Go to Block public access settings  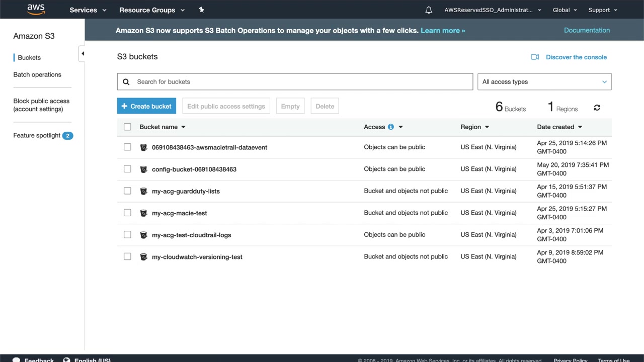click(41, 105)
